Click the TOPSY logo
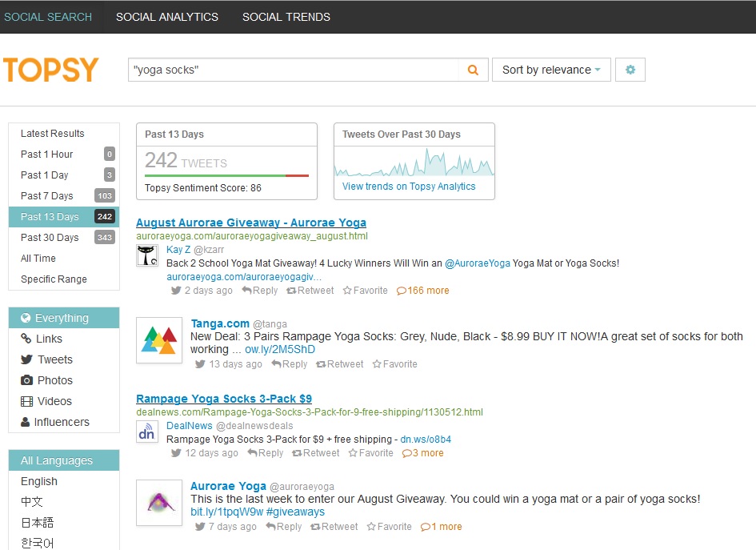 pos(51,70)
